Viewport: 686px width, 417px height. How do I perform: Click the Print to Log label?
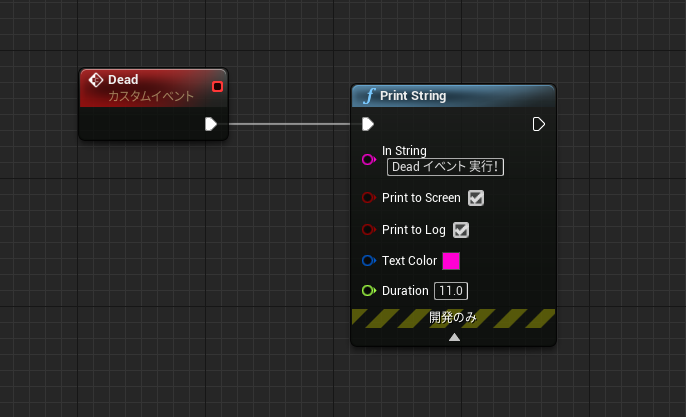coord(414,230)
